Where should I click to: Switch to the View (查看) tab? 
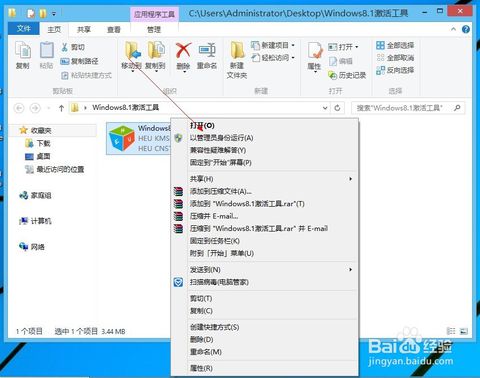[x=114, y=30]
